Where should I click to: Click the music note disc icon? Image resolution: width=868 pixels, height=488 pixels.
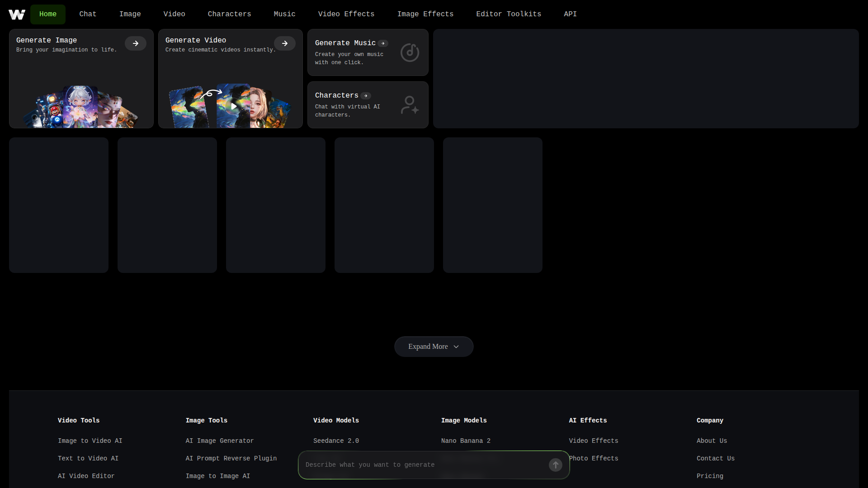click(x=410, y=52)
